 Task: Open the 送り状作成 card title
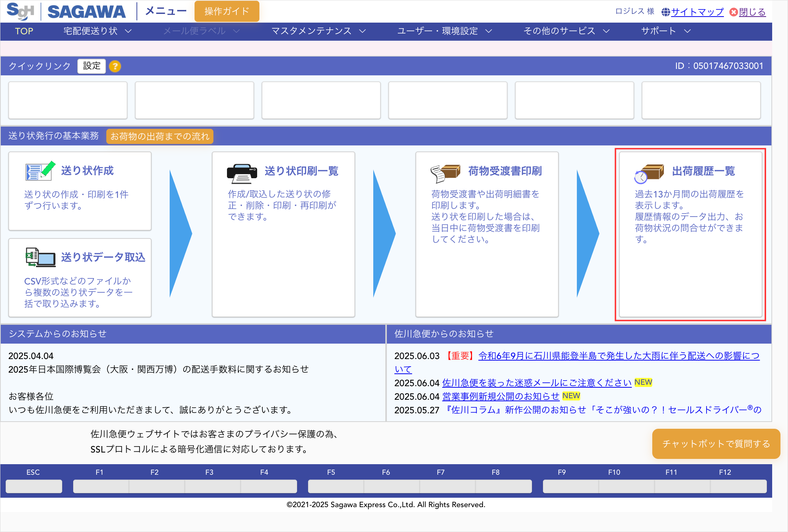tap(87, 171)
